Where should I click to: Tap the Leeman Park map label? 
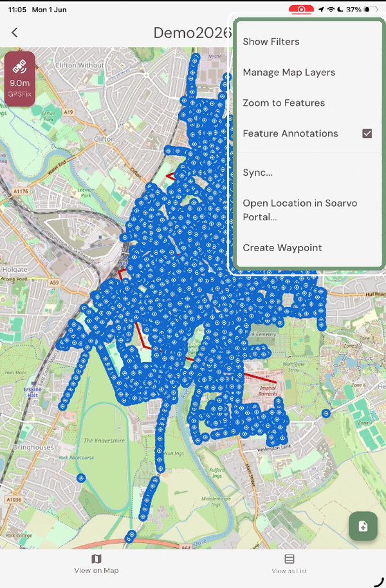pyautogui.click(x=86, y=193)
